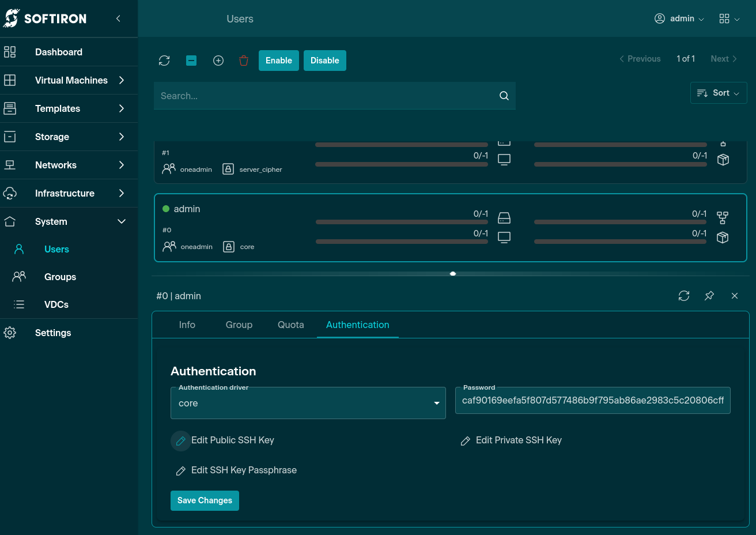Click into the Password field
This screenshot has height=535, width=756.
click(592, 401)
